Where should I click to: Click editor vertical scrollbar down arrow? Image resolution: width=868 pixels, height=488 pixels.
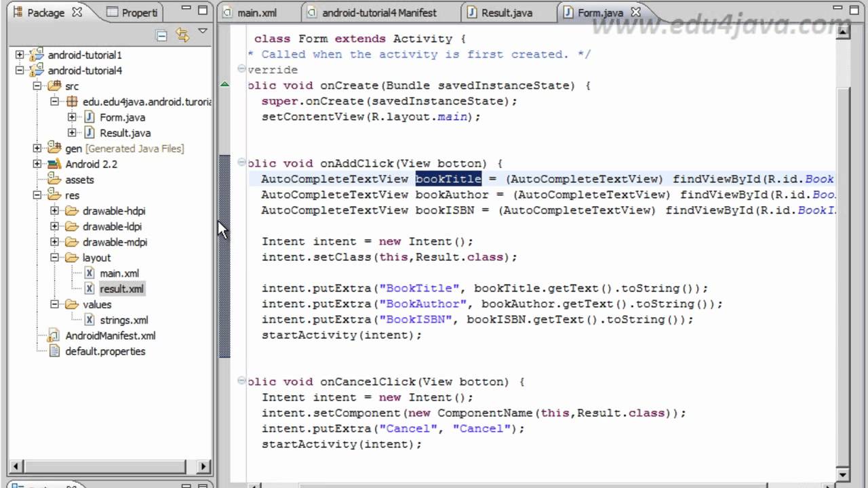pos(842,474)
